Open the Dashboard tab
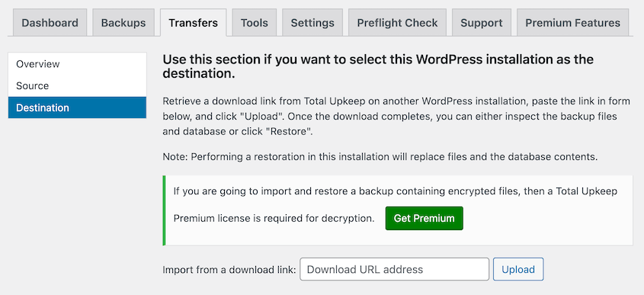 click(x=50, y=23)
